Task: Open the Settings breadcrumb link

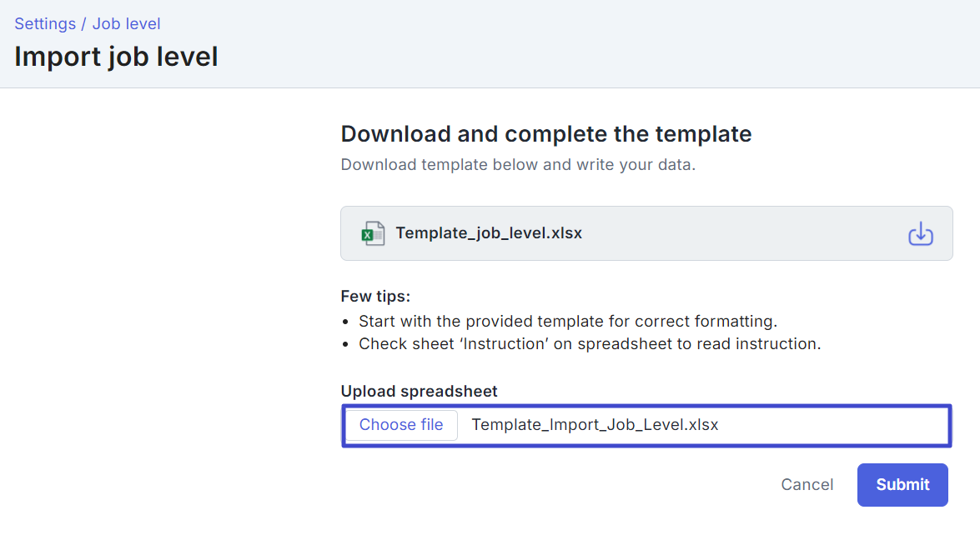Action: (45, 23)
